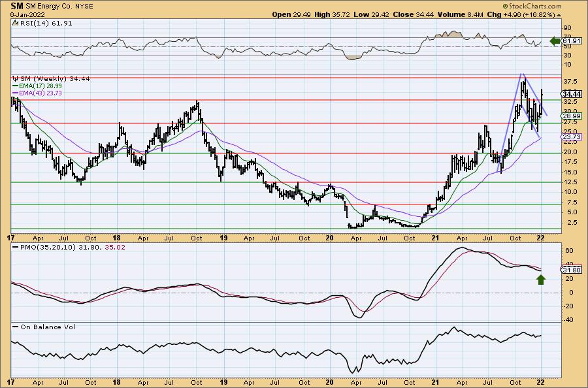The height and width of the screenshot is (388, 588).
Task: Click the NYSE exchange label
Action: click(85, 7)
